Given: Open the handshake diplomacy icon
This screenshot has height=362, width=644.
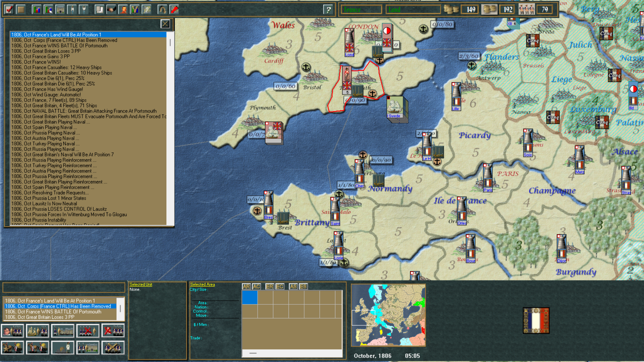Looking at the screenshot, I should click(x=111, y=9).
